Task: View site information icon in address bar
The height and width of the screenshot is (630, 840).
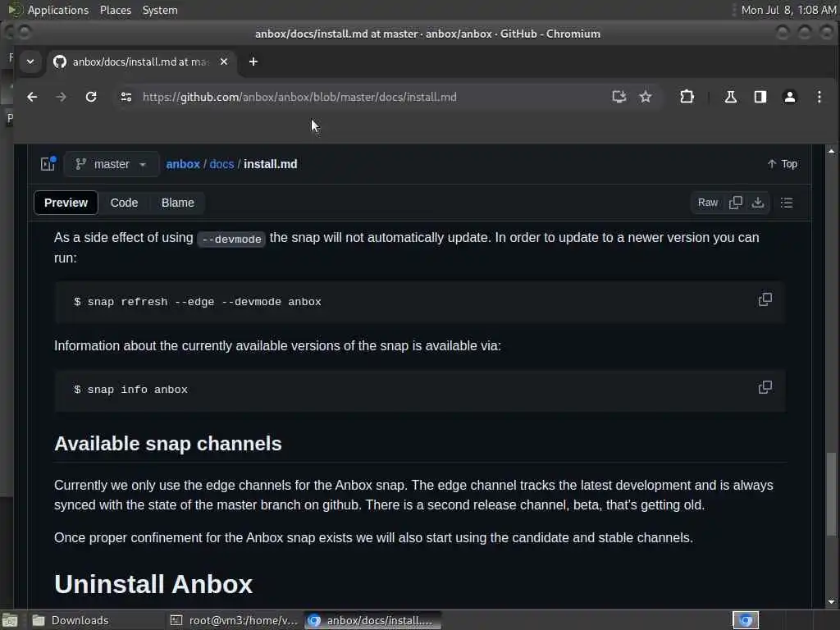Action: (x=126, y=97)
